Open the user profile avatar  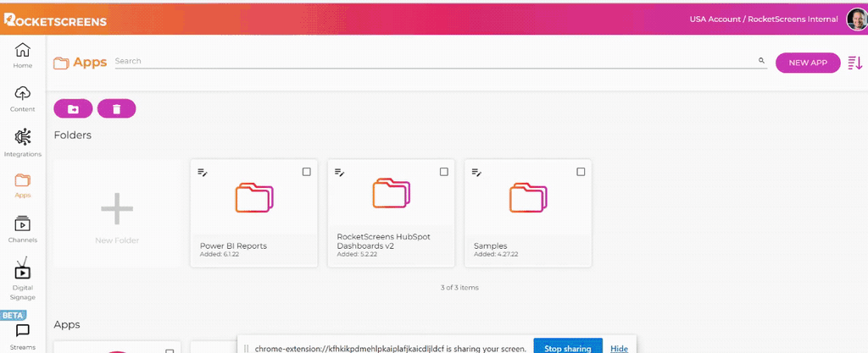856,19
